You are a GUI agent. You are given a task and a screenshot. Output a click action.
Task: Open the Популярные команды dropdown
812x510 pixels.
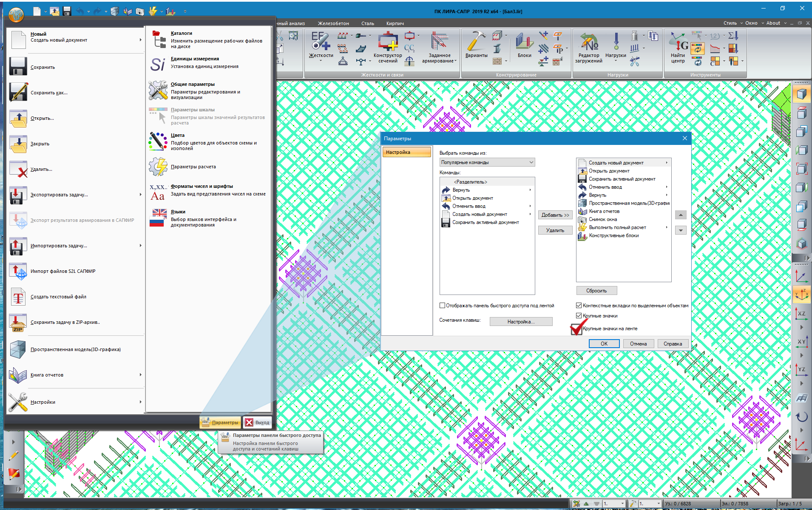point(487,162)
